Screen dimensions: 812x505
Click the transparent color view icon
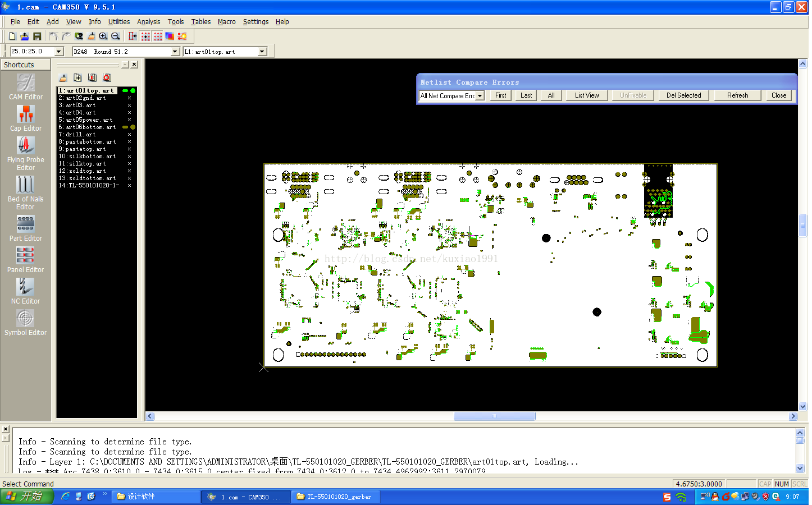point(170,36)
